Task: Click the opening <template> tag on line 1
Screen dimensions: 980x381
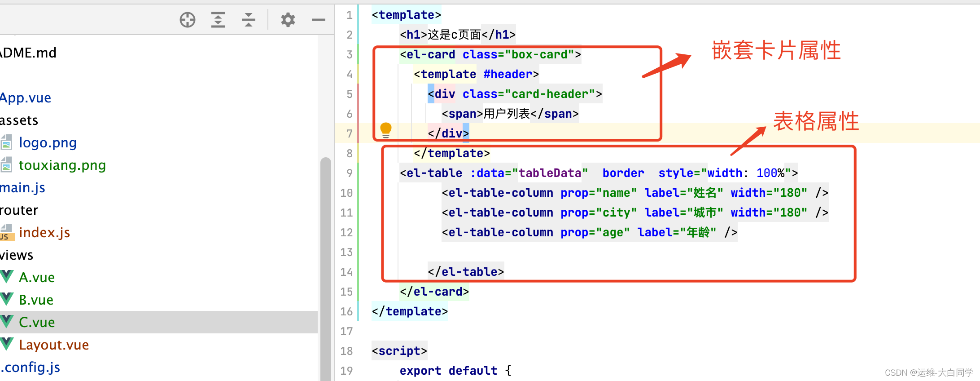Action: (407, 15)
